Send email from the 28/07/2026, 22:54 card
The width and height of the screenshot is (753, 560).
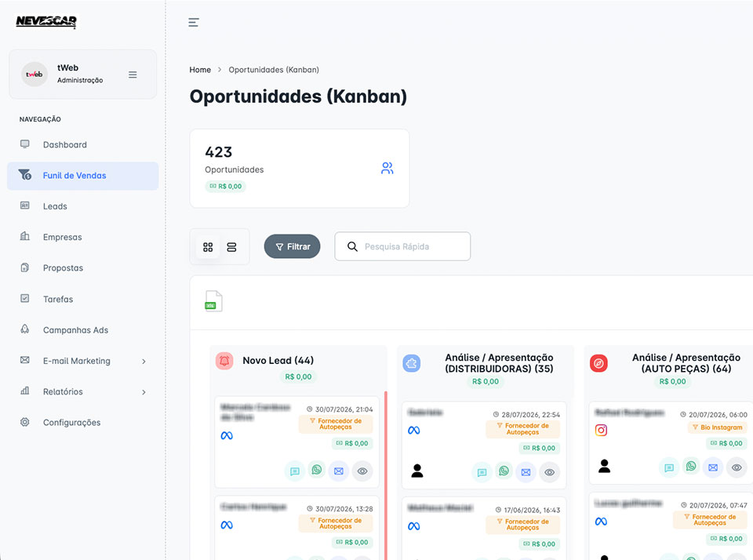(526, 473)
